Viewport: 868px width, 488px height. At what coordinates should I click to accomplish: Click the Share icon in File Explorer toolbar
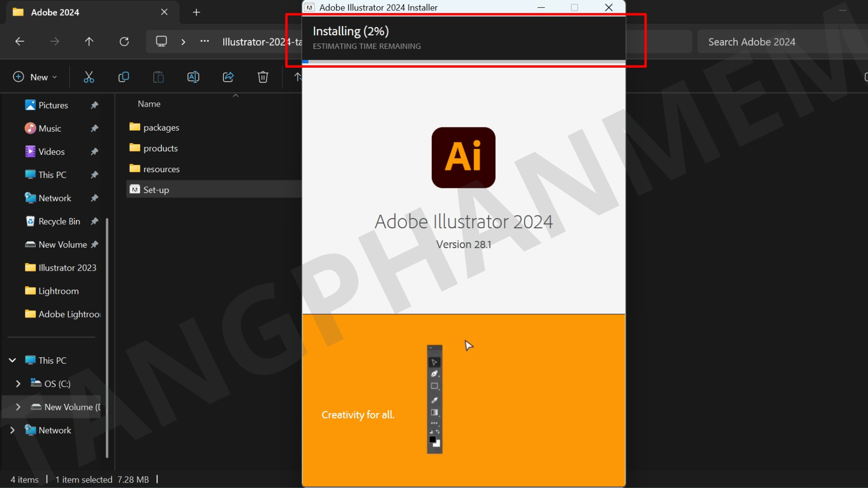(x=228, y=77)
